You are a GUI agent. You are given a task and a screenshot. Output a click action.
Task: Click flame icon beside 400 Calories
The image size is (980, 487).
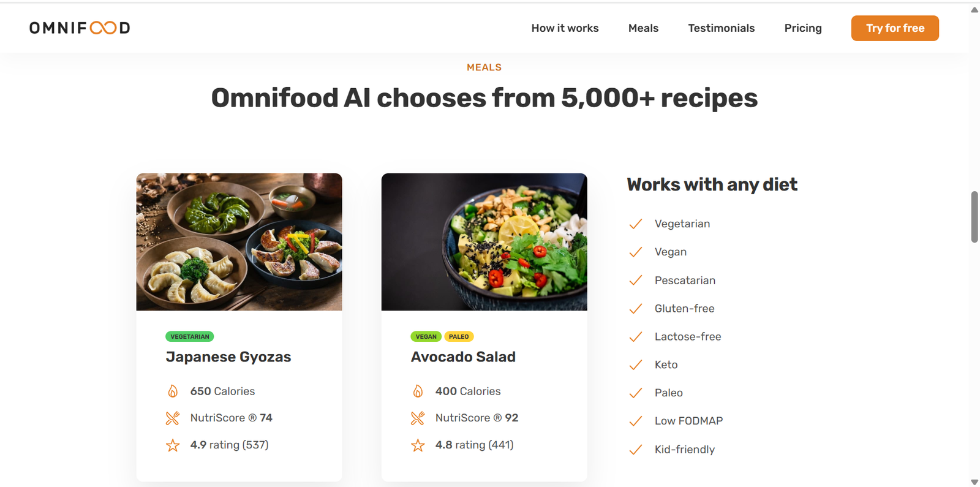(x=418, y=391)
